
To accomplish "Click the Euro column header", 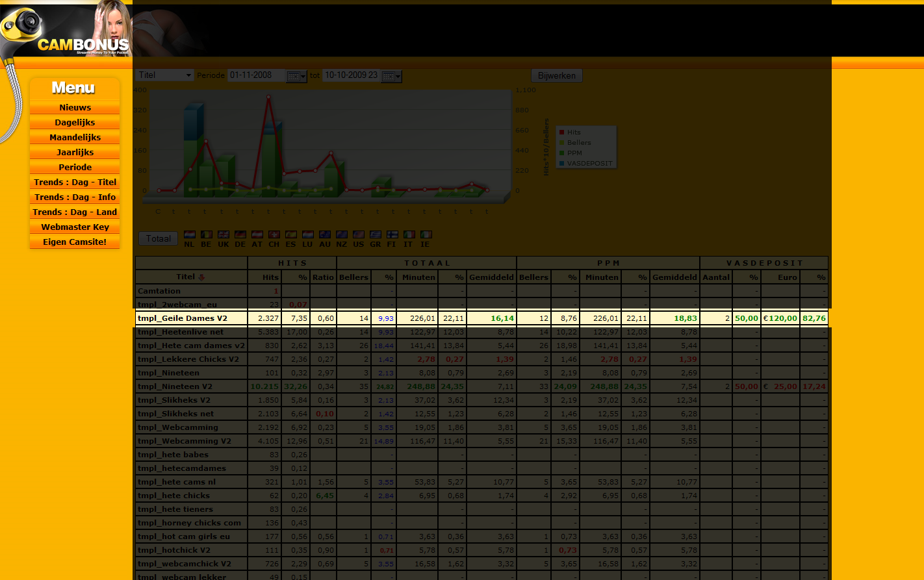I will [x=780, y=277].
